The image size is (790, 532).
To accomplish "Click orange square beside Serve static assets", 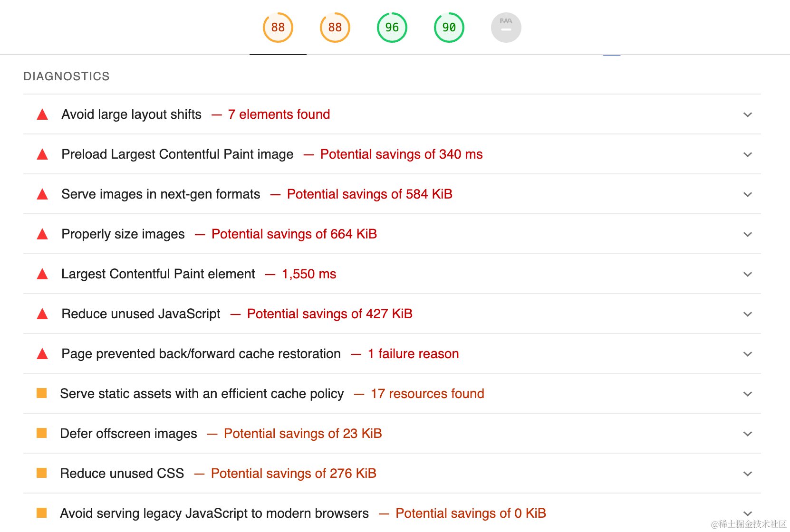I will (x=42, y=393).
